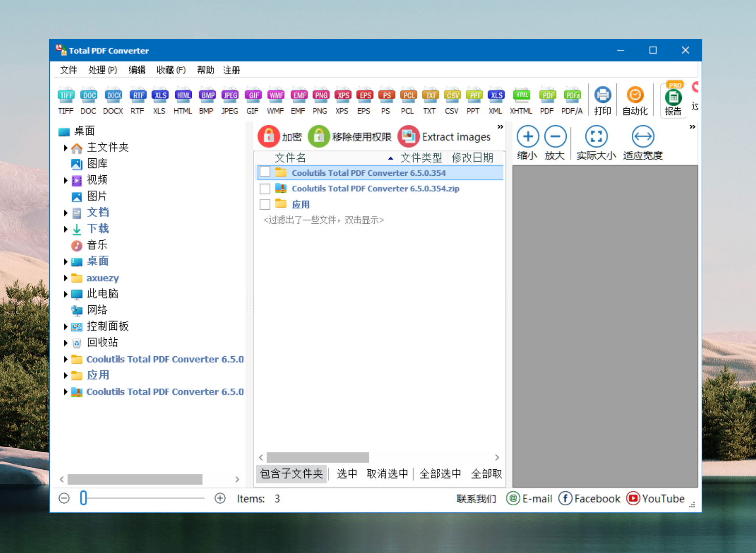Expand the 主文件夹 tree node
The height and width of the screenshot is (553, 756).
pyautogui.click(x=65, y=148)
